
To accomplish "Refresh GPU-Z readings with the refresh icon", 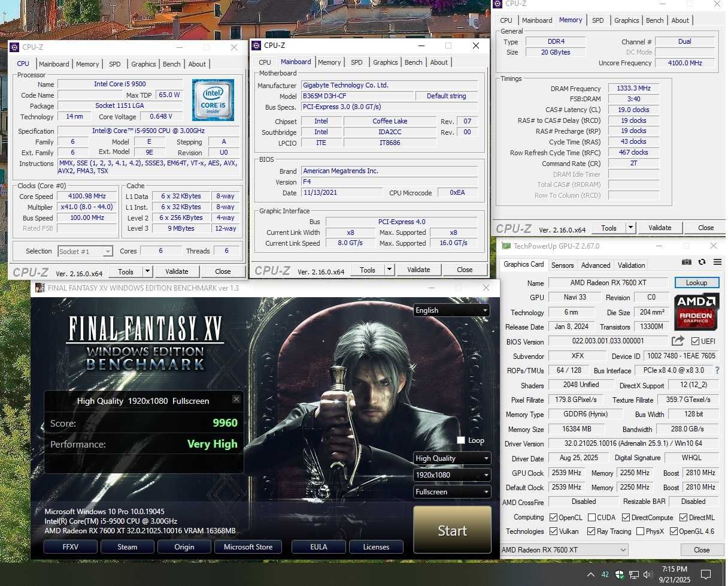I will pos(702,262).
